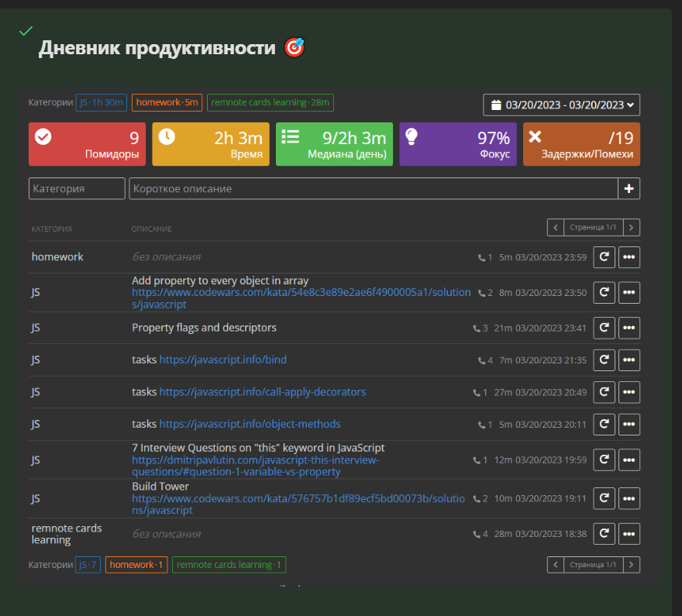Restart the remnote cards learning entry
Screen dimensions: 682x616
coord(604,534)
